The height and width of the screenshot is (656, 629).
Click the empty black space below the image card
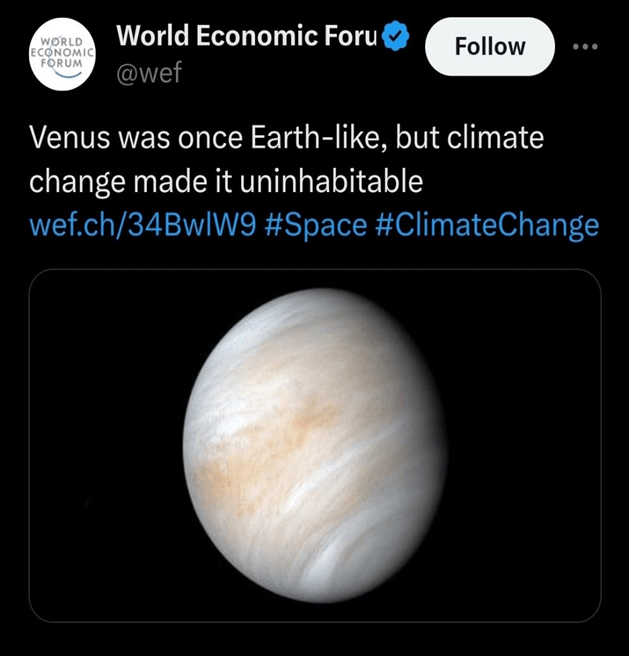314,640
